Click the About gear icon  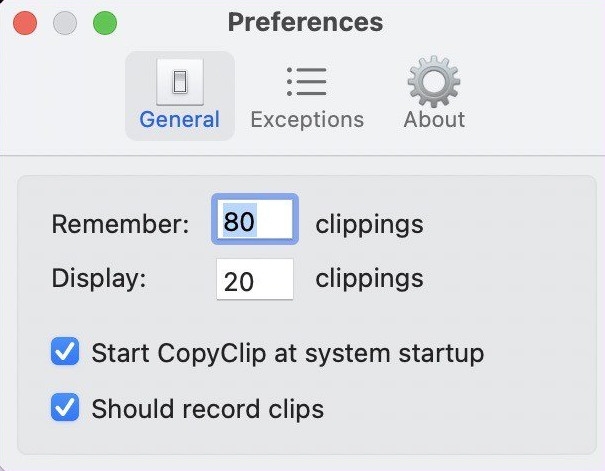click(x=434, y=81)
